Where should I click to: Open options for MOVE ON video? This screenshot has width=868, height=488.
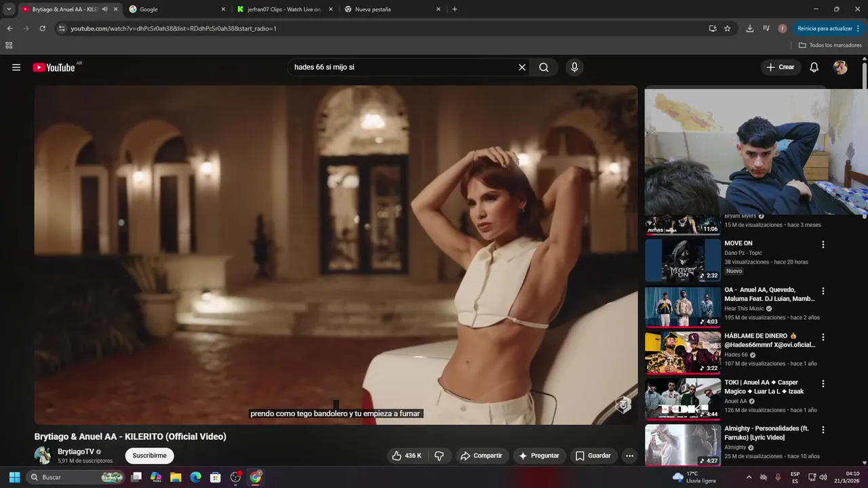[x=823, y=245]
